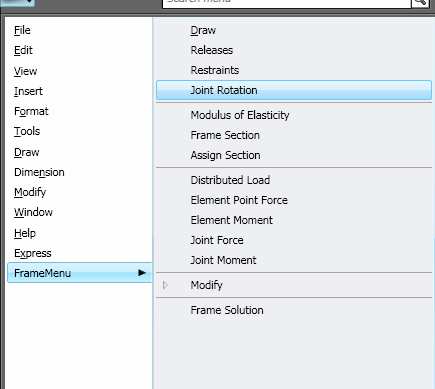Open the Help menu

click(x=25, y=233)
